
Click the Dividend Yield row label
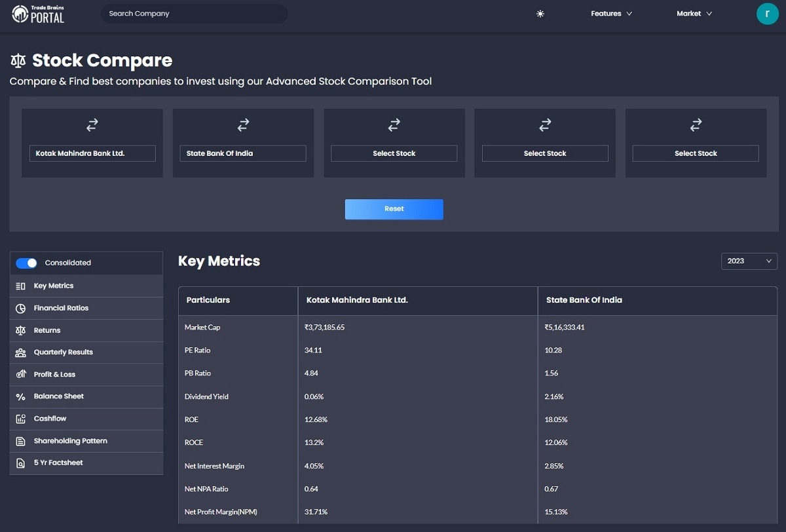pyautogui.click(x=206, y=396)
